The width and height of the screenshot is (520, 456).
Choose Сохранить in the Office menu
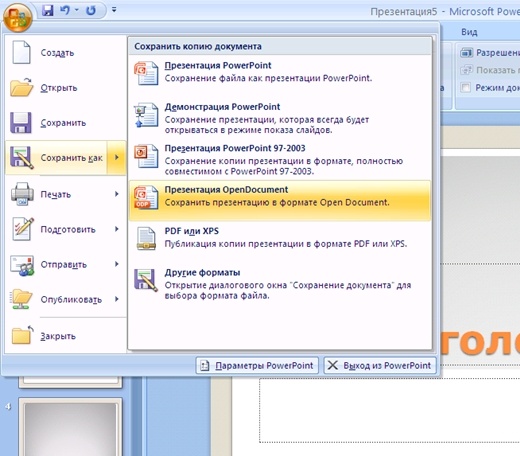coord(66,123)
